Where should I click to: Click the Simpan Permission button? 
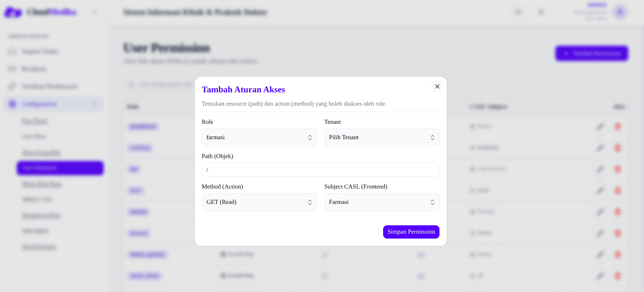point(411,232)
